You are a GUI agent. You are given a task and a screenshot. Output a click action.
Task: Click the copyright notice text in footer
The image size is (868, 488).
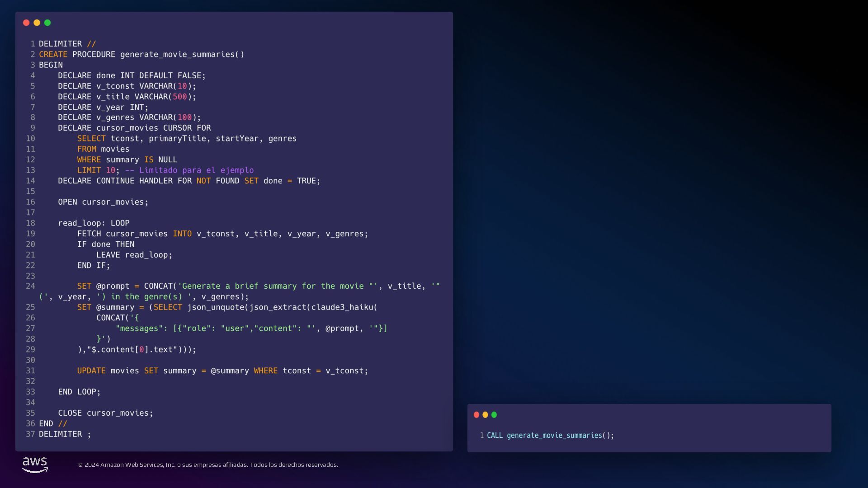pyautogui.click(x=208, y=465)
